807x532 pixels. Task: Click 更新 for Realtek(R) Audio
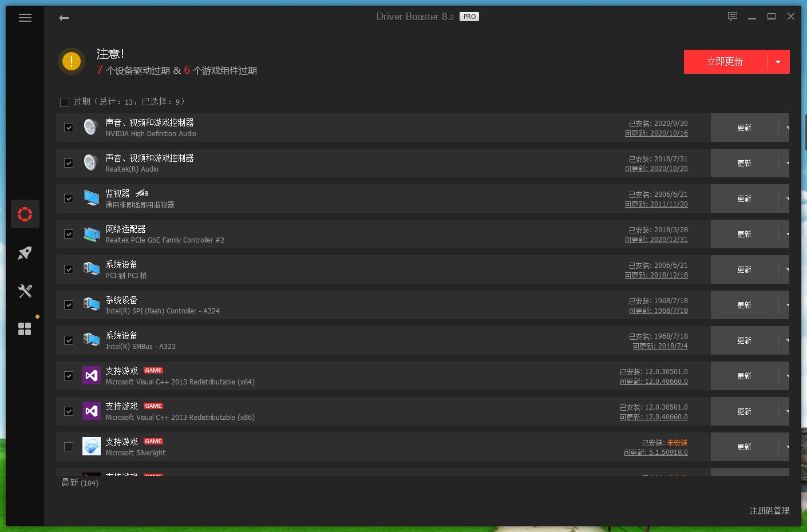744,163
